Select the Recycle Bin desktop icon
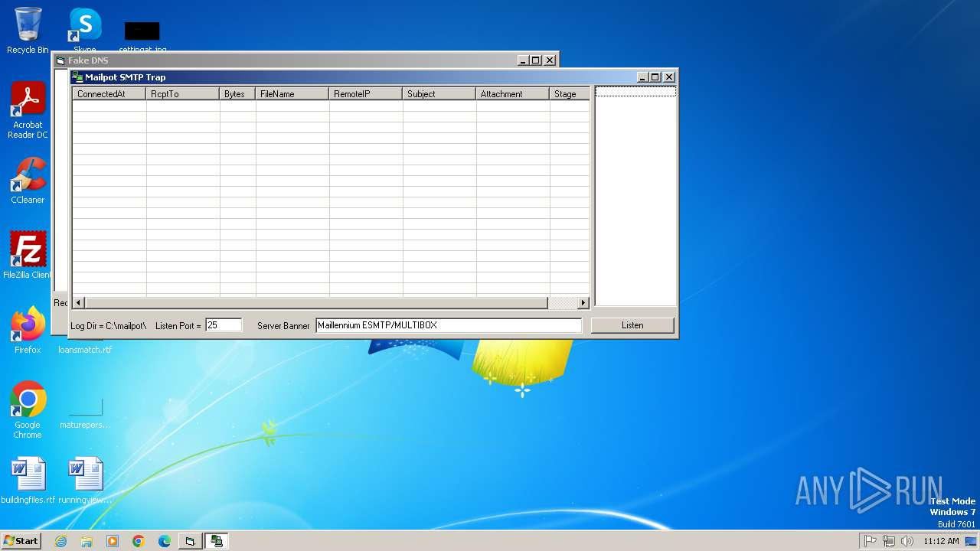The image size is (980, 551). (28, 31)
